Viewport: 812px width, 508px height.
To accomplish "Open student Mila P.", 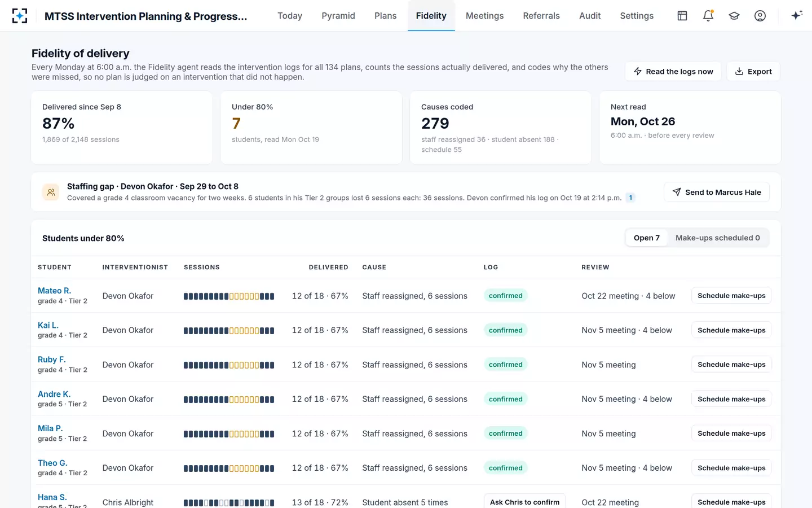I will click(50, 428).
